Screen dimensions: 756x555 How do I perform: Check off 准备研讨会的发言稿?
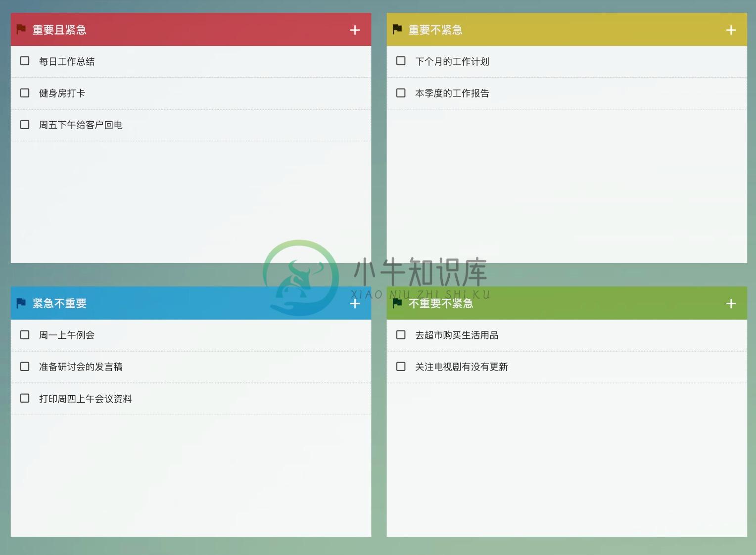coord(25,366)
